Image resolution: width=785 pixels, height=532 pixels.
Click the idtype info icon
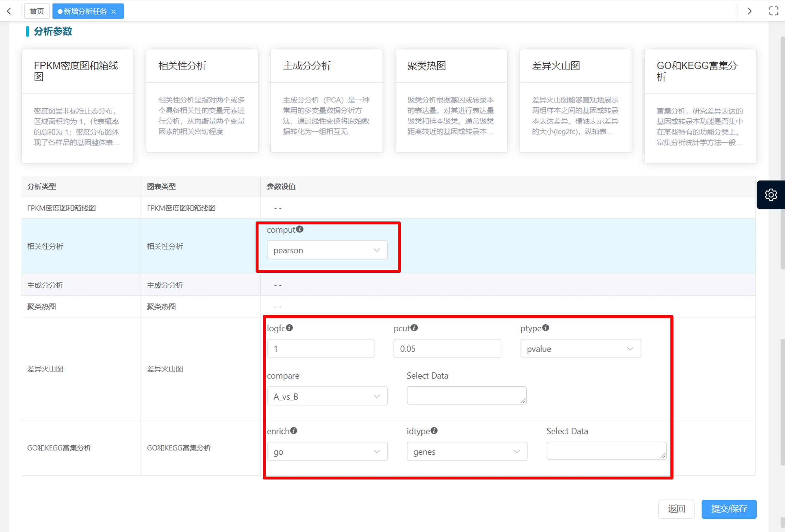434,431
